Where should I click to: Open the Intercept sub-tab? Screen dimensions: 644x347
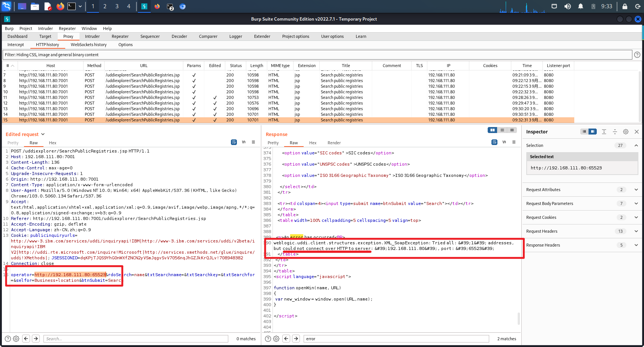click(x=16, y=45)
